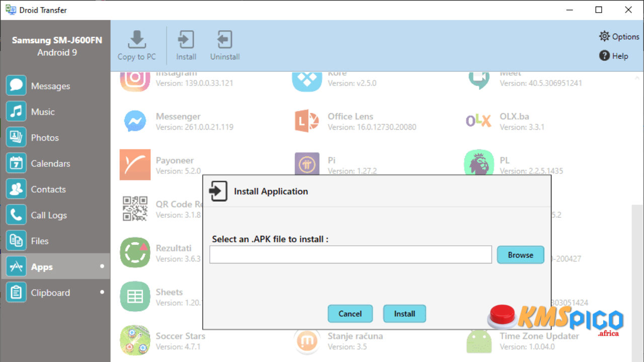
Task: Click the Browse button in the dialog
Action: 520,255
